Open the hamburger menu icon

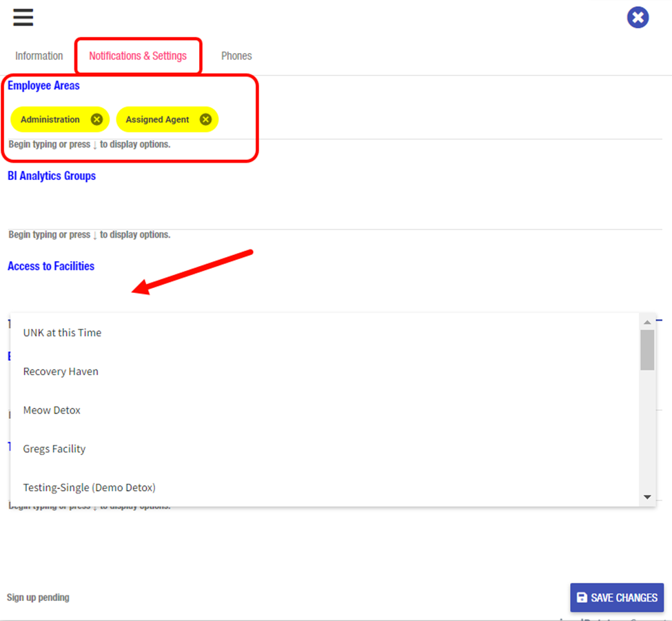pos(23,17)
